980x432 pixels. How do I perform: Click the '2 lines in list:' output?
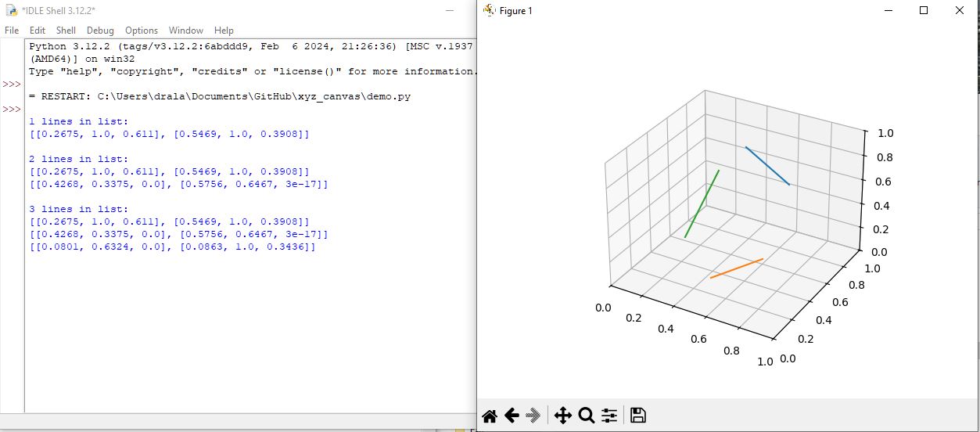click(x=79, y=159)
